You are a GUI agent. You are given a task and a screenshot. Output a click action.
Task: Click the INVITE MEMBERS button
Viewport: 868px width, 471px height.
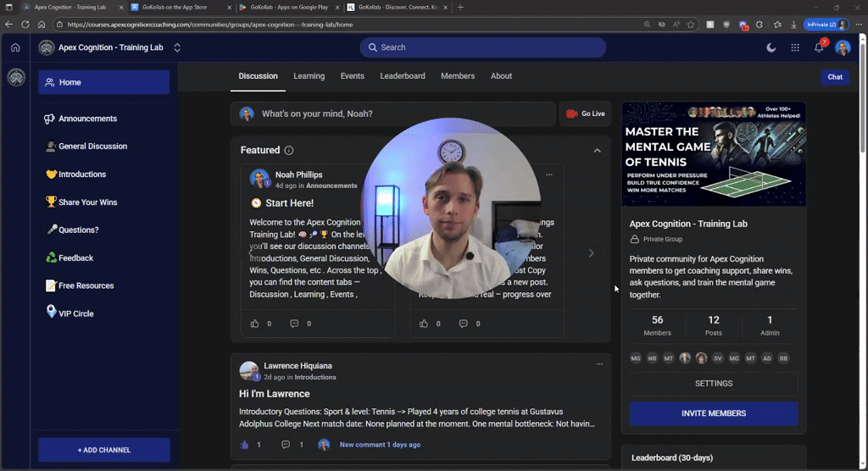[714, 413]
